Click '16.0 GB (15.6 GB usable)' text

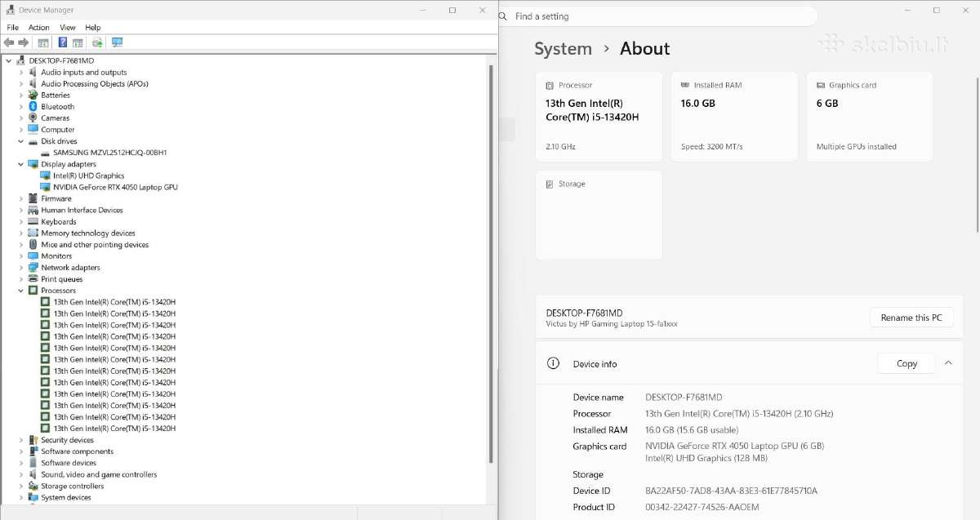click(x=692, y=429)
